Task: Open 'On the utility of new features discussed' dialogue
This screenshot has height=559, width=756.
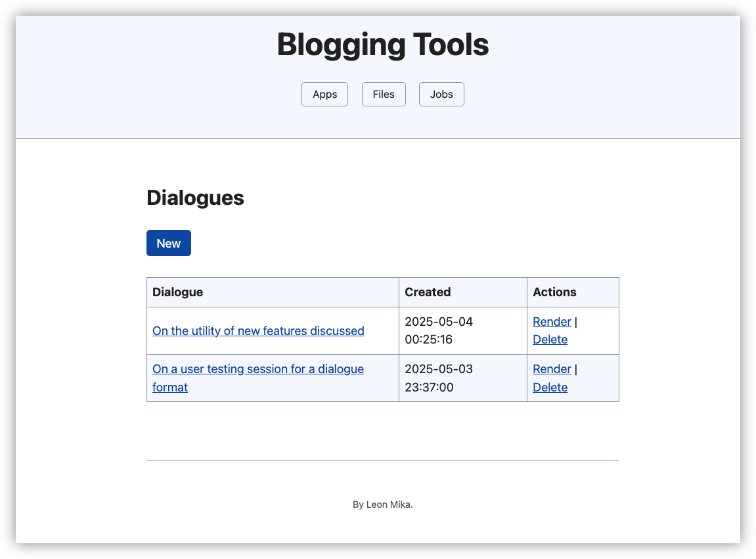Action: (258, 331)
